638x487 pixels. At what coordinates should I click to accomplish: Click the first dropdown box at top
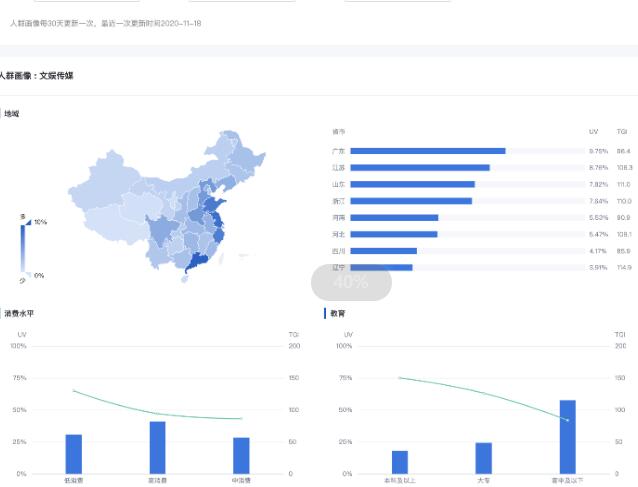pyautogui.click(x=87, y=1)
